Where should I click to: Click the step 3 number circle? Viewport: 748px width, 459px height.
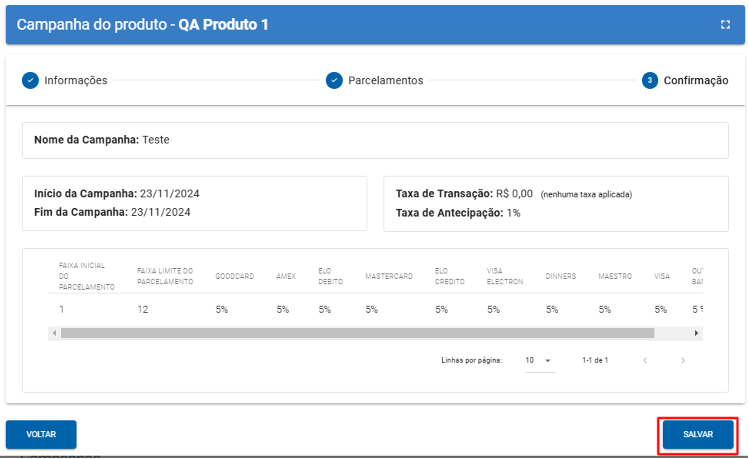point(650,80)
